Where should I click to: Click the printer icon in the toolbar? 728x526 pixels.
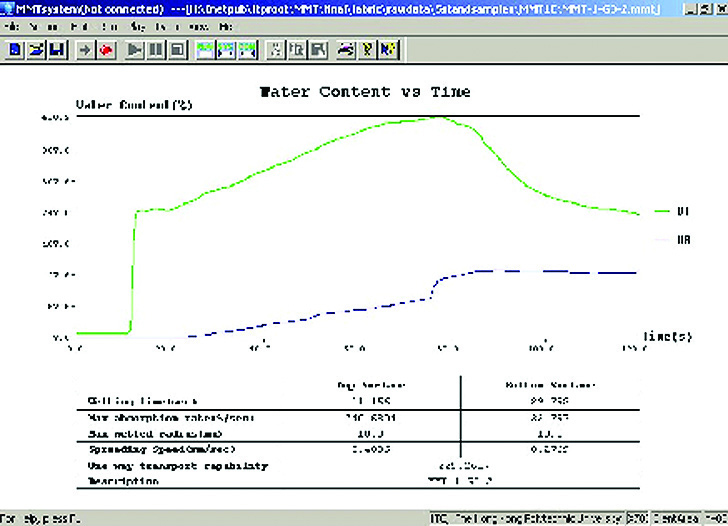(x=346, y=48)
